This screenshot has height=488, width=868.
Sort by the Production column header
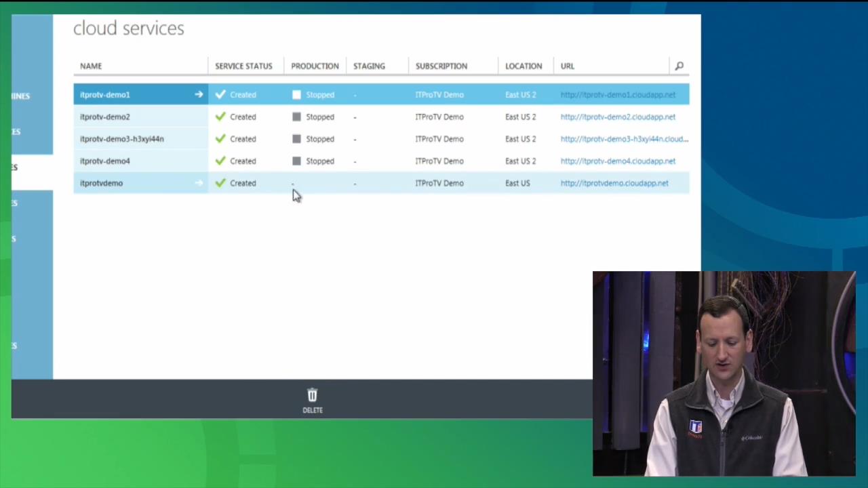(x=315, y=66)
